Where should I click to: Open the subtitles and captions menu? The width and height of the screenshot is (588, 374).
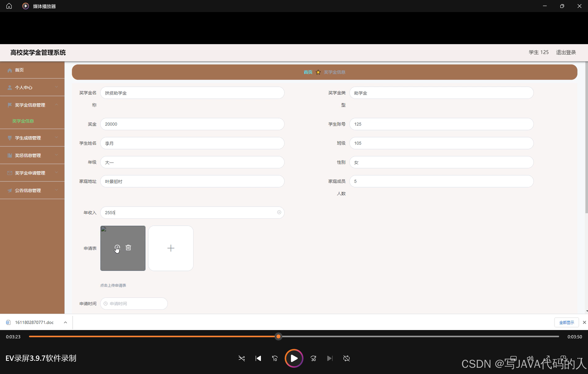pos(514,358)
